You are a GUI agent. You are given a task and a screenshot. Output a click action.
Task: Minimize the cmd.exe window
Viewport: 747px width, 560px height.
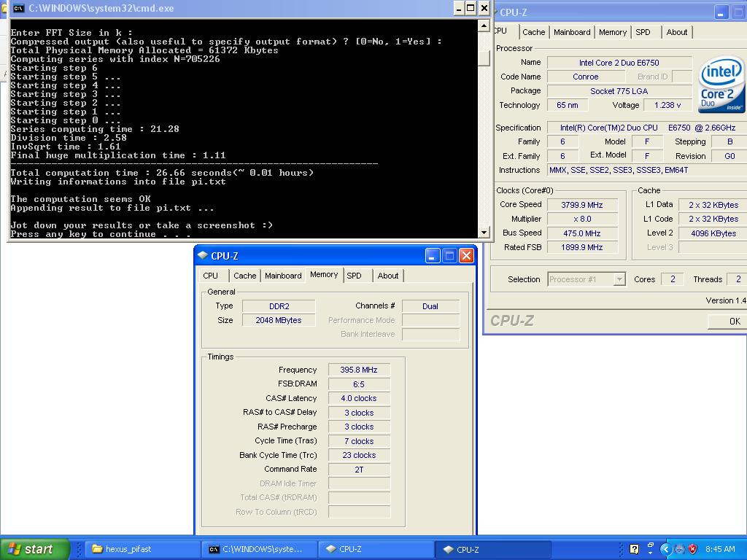pyautogui.click(x=458, y=8)
